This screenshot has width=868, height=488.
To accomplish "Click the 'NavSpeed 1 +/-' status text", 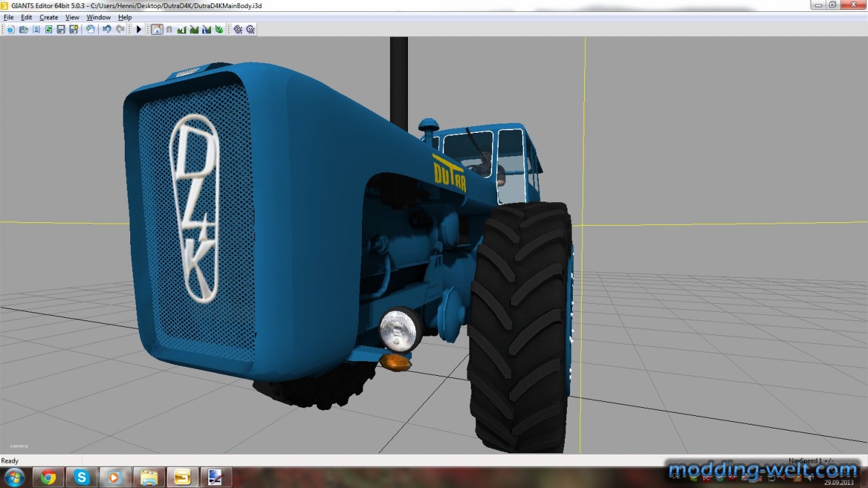I will [x=811, y=461].
